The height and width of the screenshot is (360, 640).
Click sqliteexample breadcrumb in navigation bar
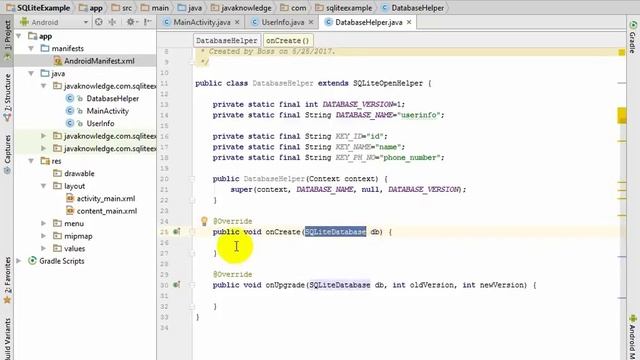point(344,8)
